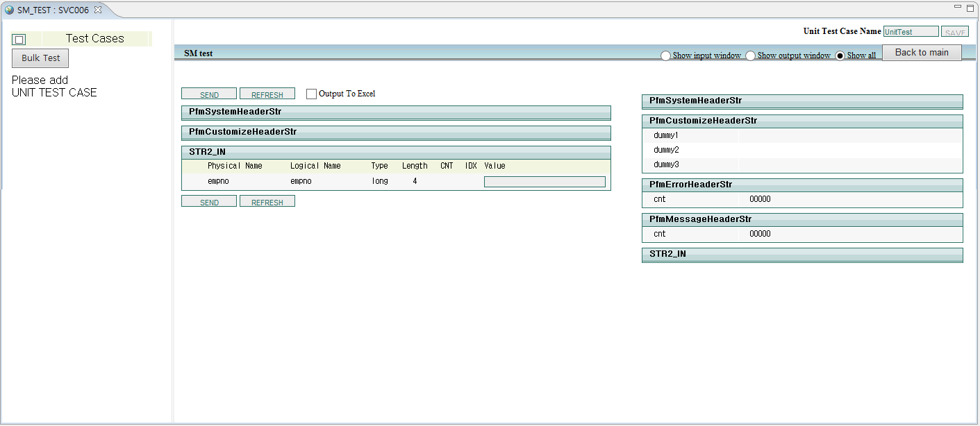Maximize the editor panel view

coord(970,7)
